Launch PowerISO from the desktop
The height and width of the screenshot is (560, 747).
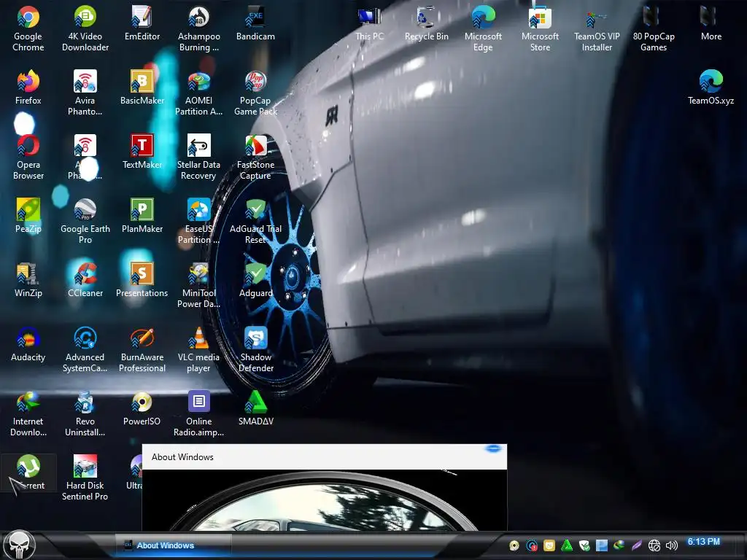[x=142, y=408]
